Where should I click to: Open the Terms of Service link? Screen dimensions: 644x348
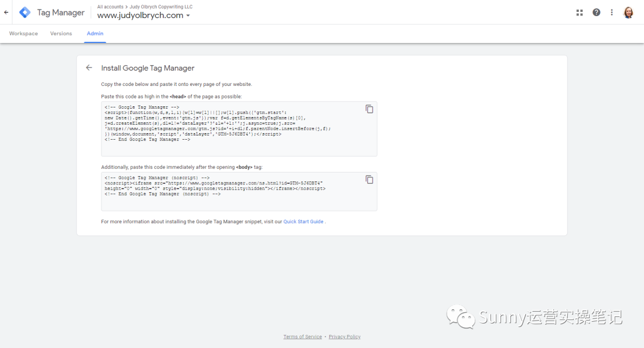tap(302, 337)
